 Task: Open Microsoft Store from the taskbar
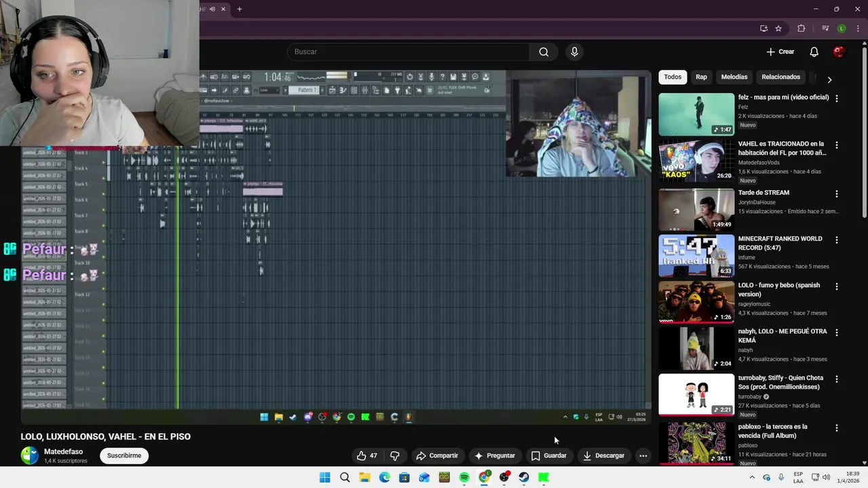tap(404, 478)
